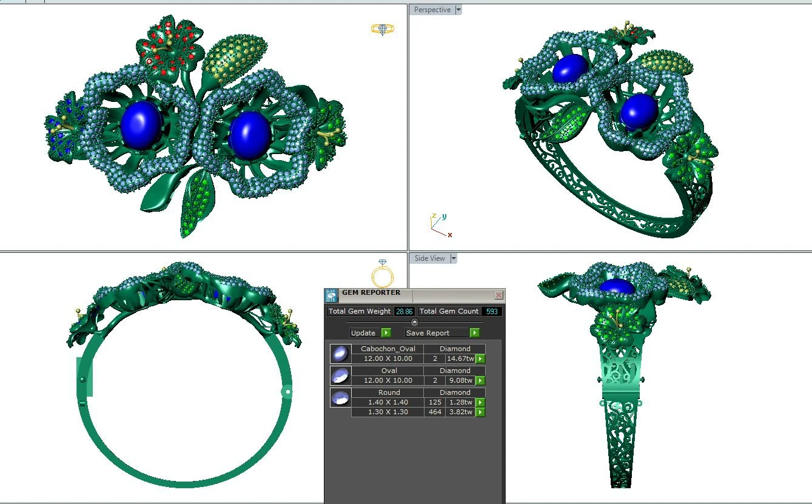
Task: Click the Gem Reporter panel icon
Action: (x=331, y=295)
